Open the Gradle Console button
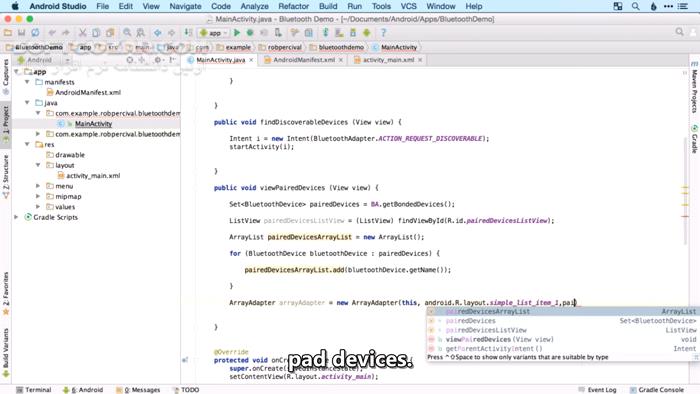The image size is (700, 394). click(x=656, y=390)
